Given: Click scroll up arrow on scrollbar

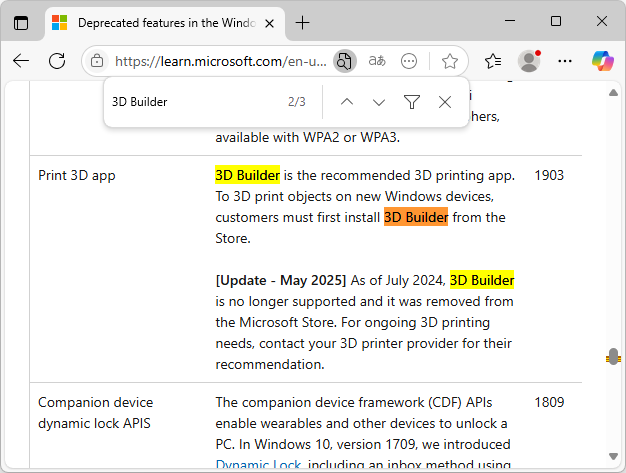Looking at the screenshot, I should coord(613,93).
